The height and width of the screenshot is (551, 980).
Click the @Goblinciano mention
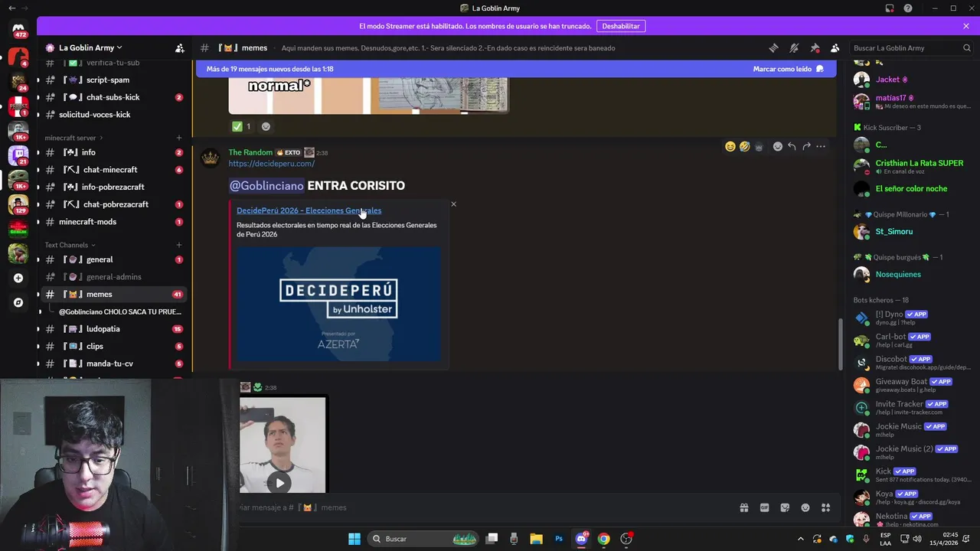[266, 185]
